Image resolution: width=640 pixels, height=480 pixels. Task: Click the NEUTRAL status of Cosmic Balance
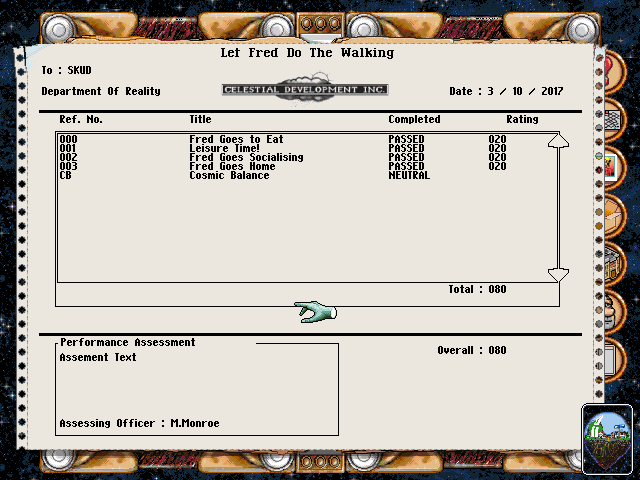409,175
